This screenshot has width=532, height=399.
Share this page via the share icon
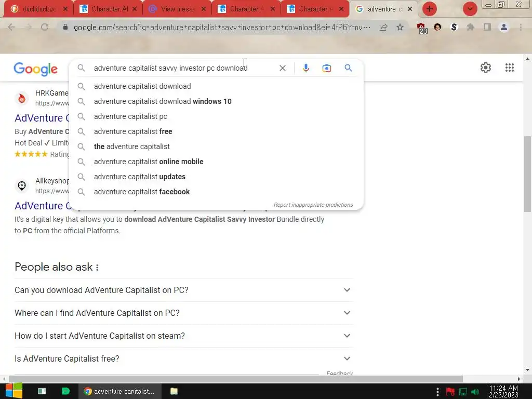tap(383, 27)
